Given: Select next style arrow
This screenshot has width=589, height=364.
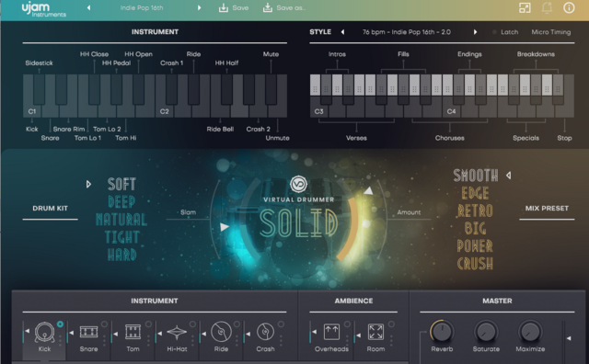Looking at the screenshot, I should tap(475, 32).
